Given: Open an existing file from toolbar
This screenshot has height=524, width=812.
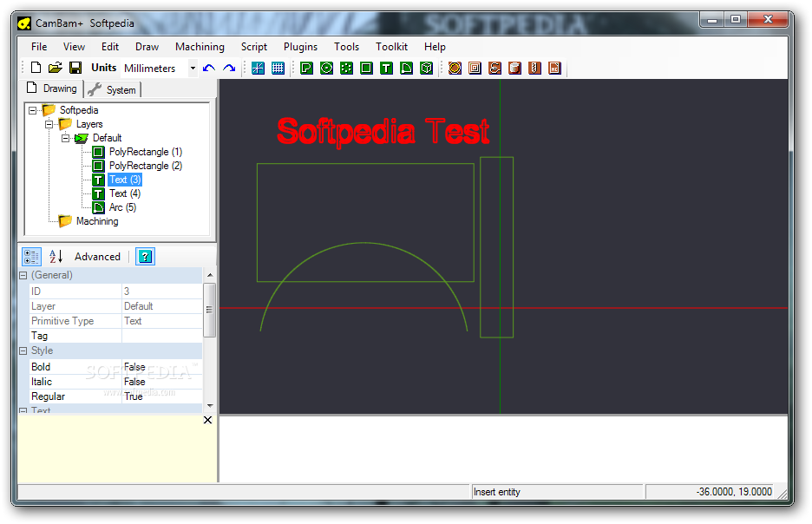Looking at the screenshot, I should [56, 68].
